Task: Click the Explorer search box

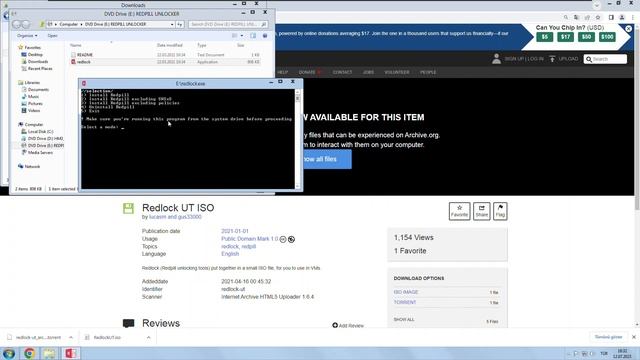Action: point(228,24)
